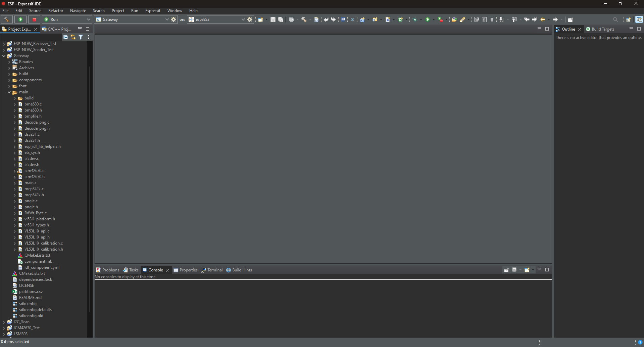Close the Console tab
The image size is (644, 347).
click(167, 270)
